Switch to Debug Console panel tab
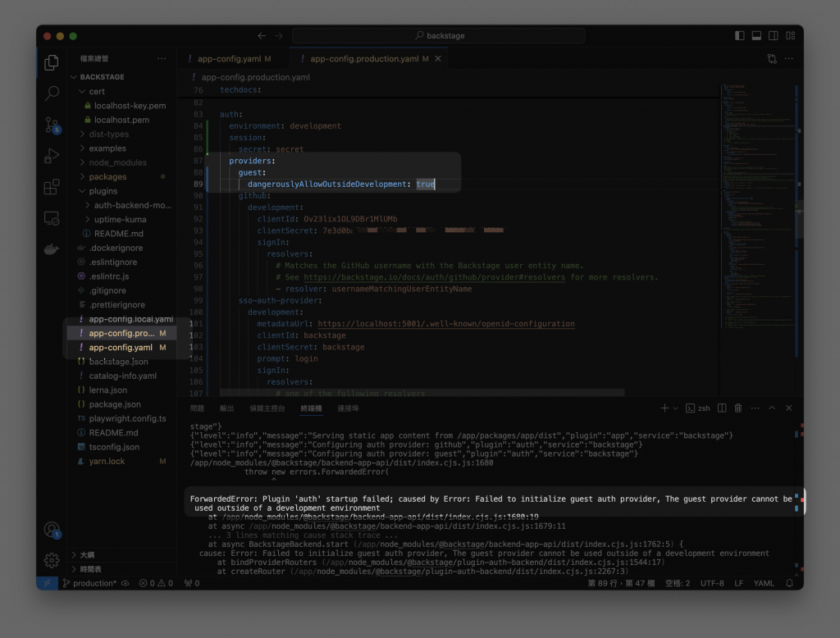 [x=267, y=408]
